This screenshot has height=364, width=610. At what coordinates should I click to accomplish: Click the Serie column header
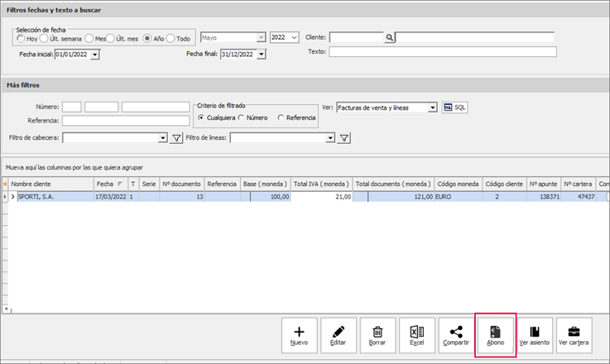[x=149, y=184]
